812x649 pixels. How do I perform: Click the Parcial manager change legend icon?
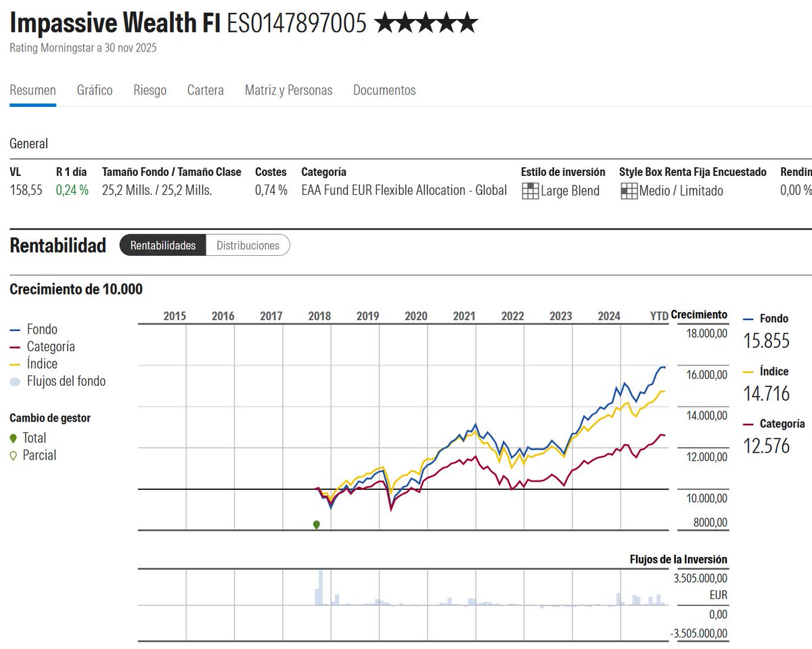[14, 456]
